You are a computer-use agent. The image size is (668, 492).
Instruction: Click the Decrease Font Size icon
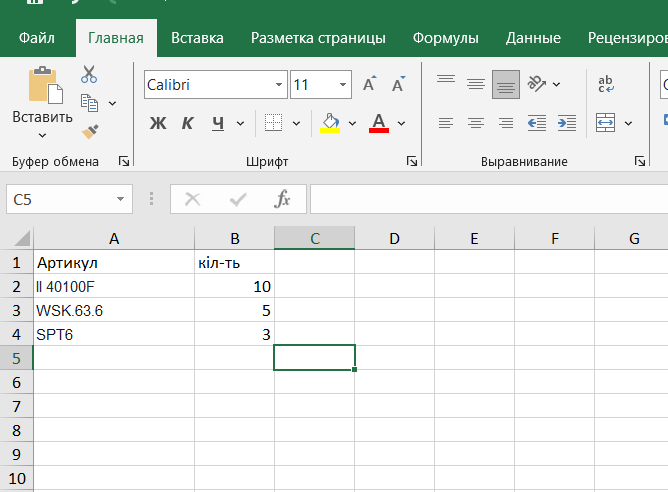[398, 85]
